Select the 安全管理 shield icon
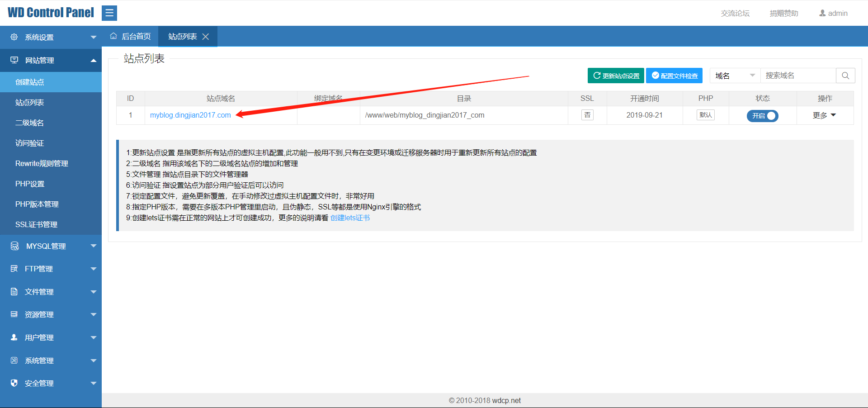868x408 pixels. tap(14, 383)
